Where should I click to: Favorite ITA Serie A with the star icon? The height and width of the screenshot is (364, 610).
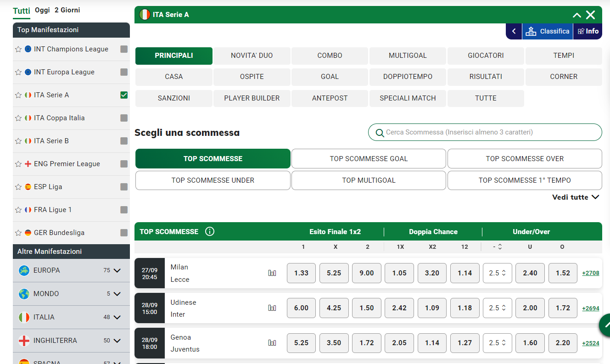18,95
